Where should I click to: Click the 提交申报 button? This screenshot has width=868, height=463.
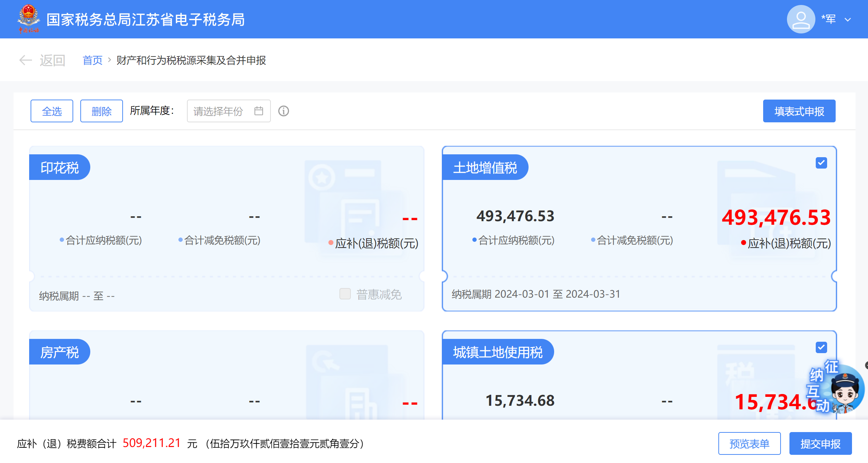[820, 443]
